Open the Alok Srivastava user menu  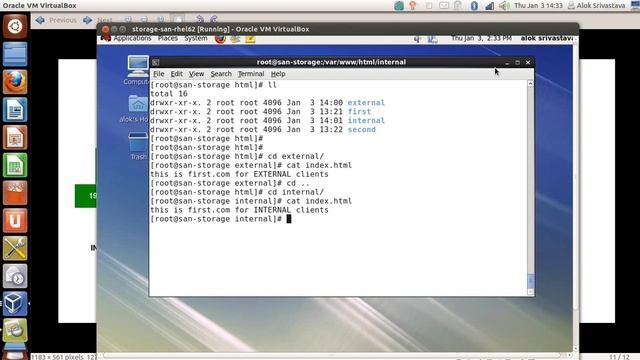[596, 6]
